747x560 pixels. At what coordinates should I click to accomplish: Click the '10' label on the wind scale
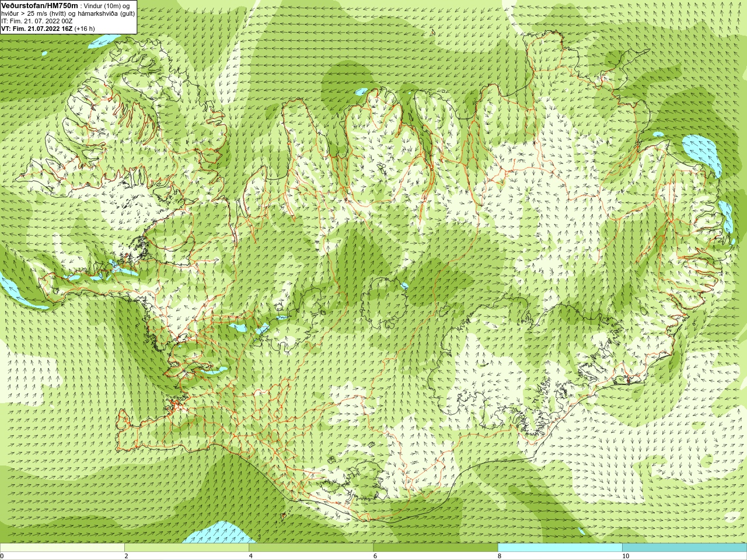coord(626,556)
